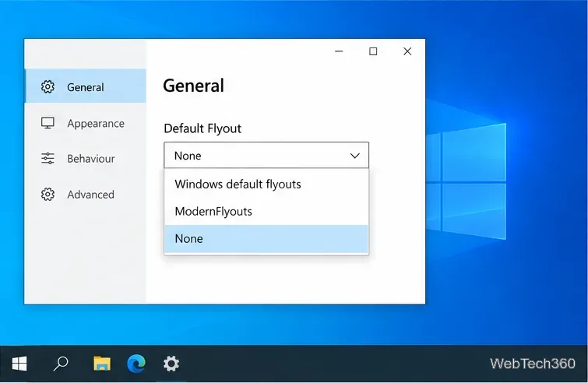Click the Behaviour sliders icon
588x383 pixels.
(48, 159)
